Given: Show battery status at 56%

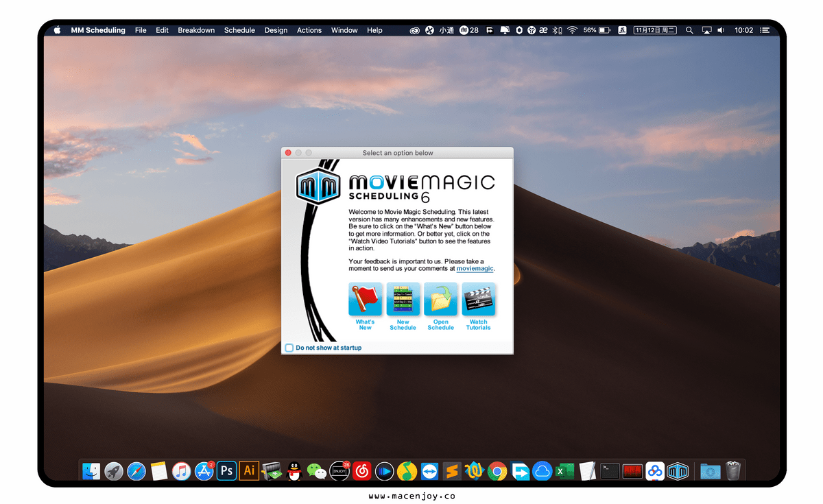Looking at the screenshot, I should (597, 30).
